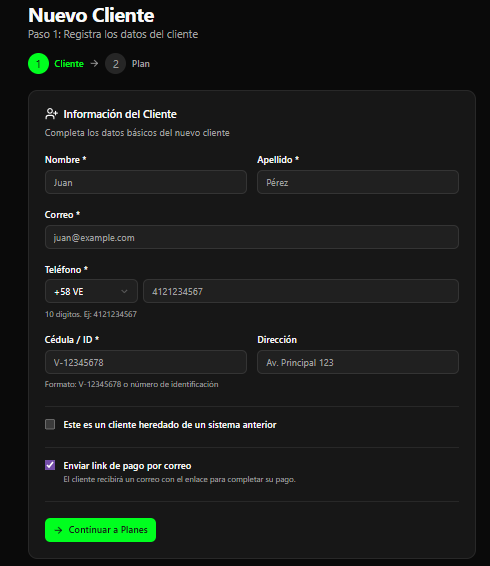The height and width of the screenshot is (566, 490).
Task: Open the +58 VE country code dropdown
Action: (x=91, y=291)
